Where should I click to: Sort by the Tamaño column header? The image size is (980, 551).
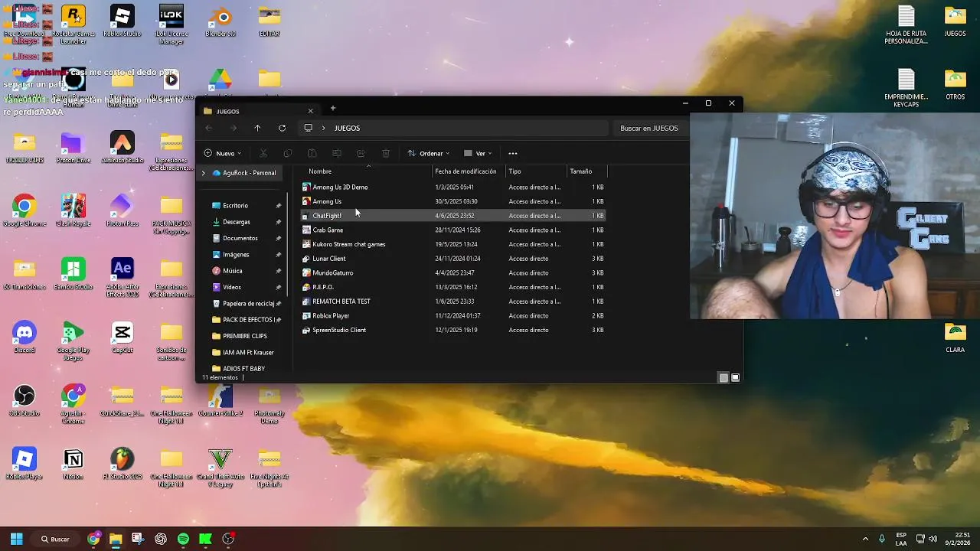tap(587, 171)
